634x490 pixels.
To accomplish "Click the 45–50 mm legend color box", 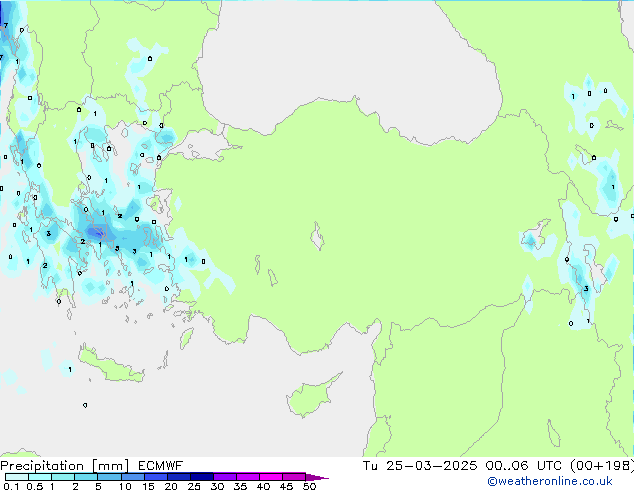I will click(x=294, y=477).
